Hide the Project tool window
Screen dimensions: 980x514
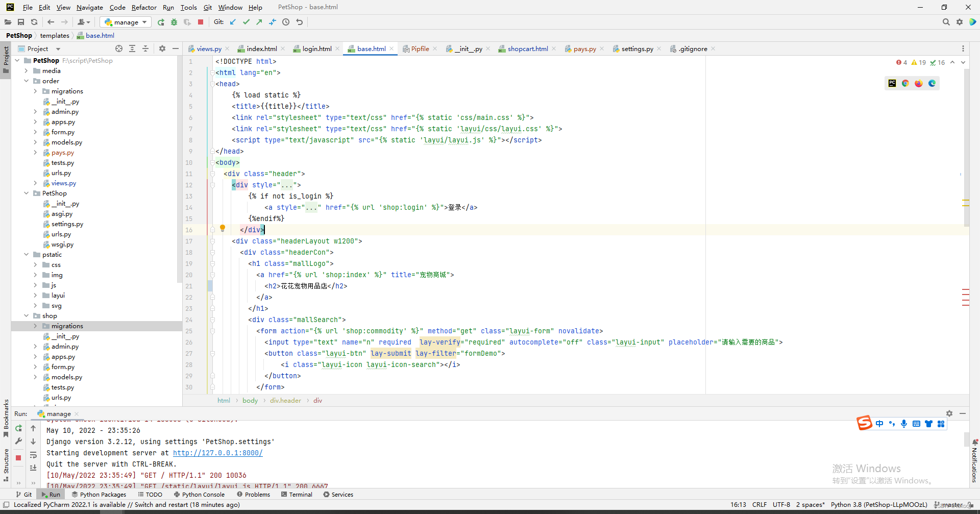coord(176,48)
